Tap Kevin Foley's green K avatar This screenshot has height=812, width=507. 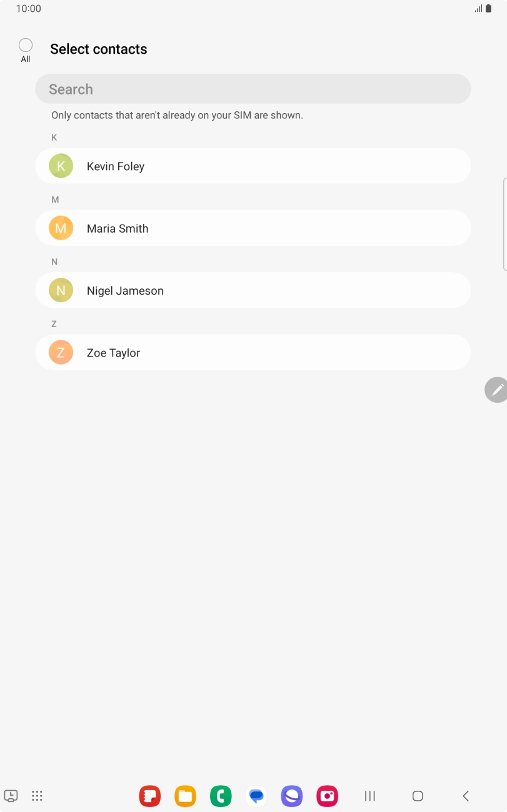tap(61, 166)
